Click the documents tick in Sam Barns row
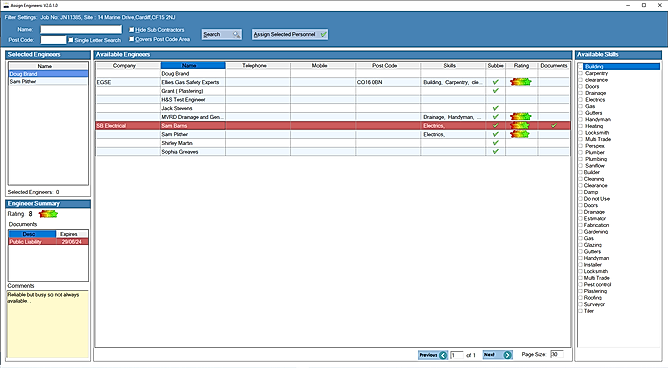Screen dimensions: 668x368 tap(554, 126)
